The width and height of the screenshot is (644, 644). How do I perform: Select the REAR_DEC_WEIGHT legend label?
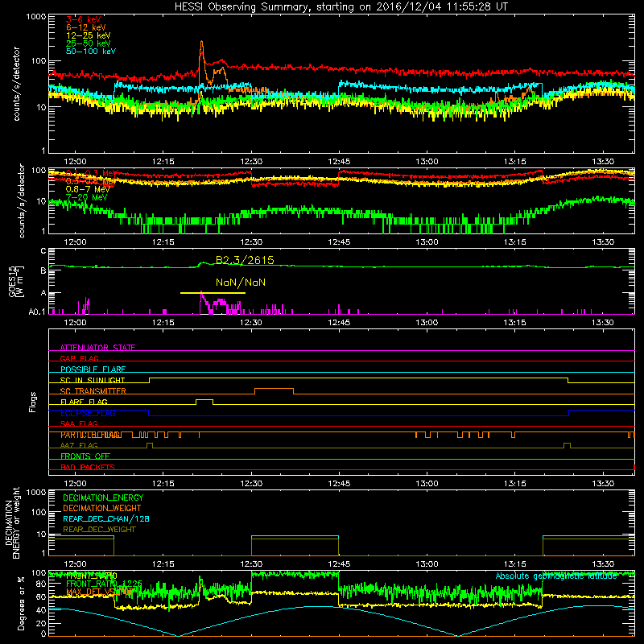click(x=99, y=530)
